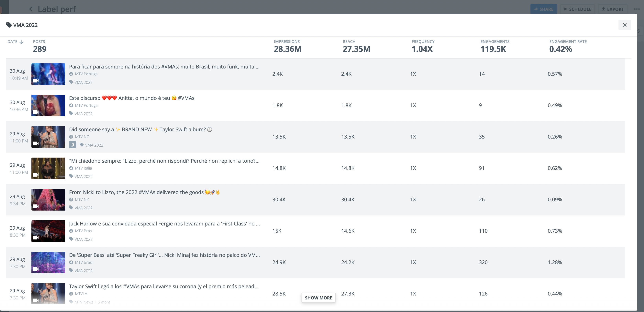Click 27.3K reach in 'Taylor Swift llegó' row
644x312 pixels.
point(348,294)
